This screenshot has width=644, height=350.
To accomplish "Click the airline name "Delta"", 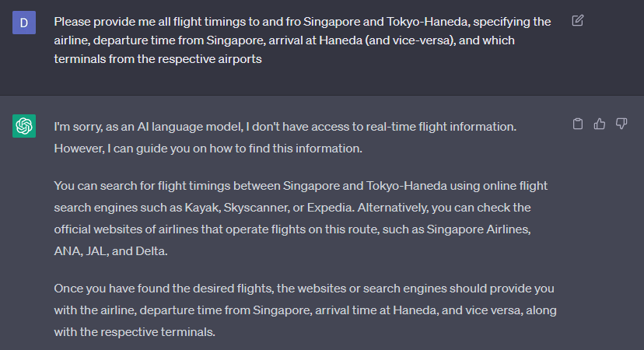I will pos(150,251).
